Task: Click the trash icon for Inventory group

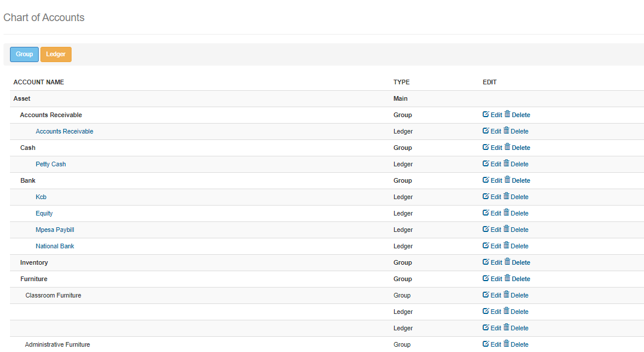Action: pyautogui.click(x=507, y=262)
